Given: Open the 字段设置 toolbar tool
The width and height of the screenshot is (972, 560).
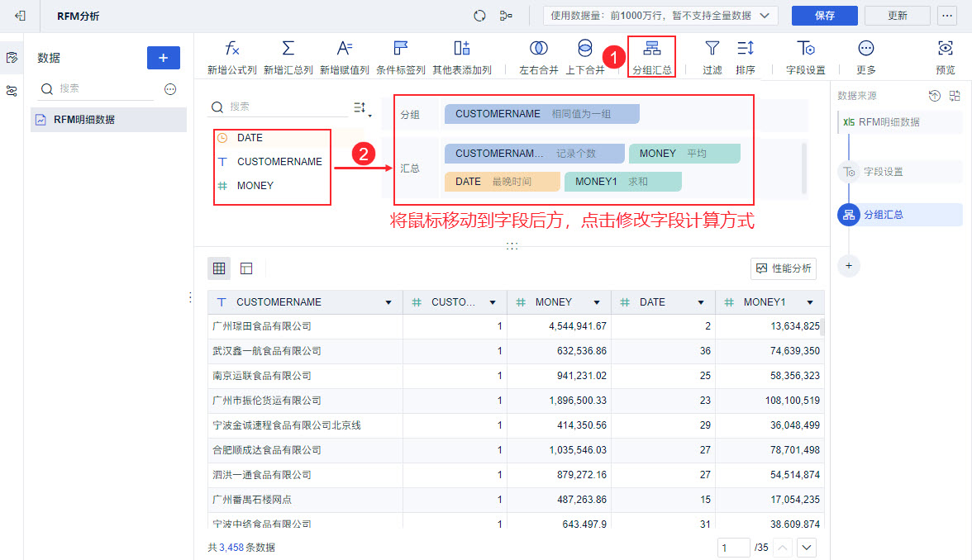Looking at the screenshot, I should click(805, 57).
